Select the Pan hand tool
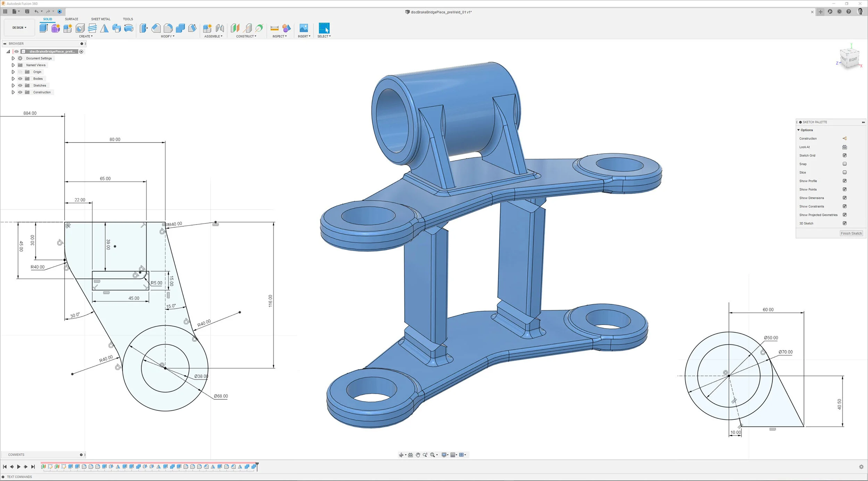This screenshot has height=481, width=868. [418, 455]
